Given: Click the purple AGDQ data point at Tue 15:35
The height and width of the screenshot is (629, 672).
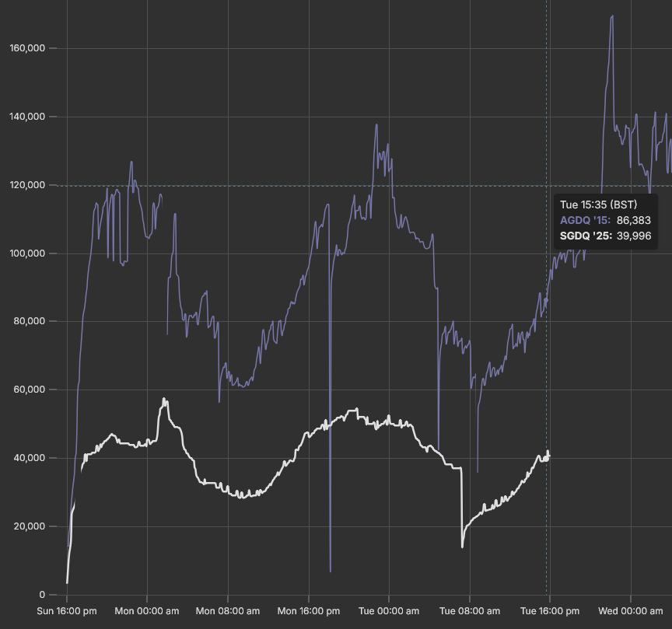Looking at the screenshot, I should 547,300.
